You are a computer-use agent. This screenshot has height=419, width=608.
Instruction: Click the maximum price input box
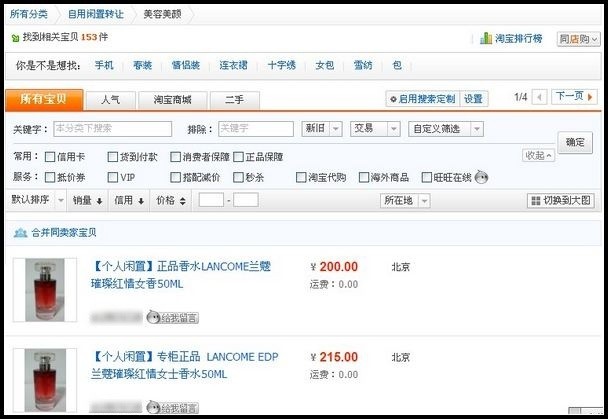pos(246,200)
